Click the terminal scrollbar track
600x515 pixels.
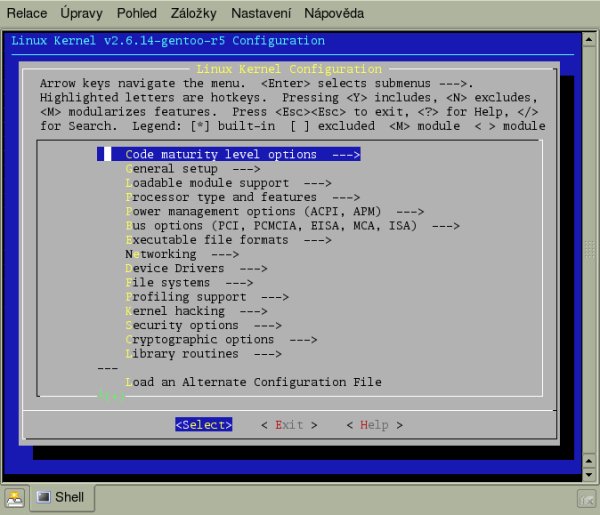589,250
